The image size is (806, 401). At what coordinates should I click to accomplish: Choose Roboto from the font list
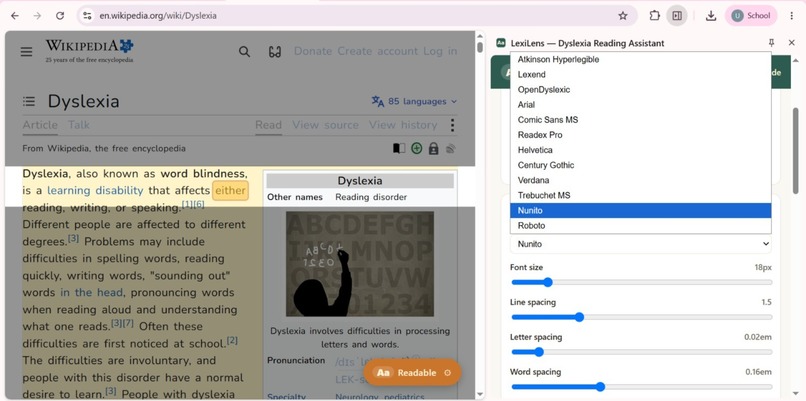[640, 226]
